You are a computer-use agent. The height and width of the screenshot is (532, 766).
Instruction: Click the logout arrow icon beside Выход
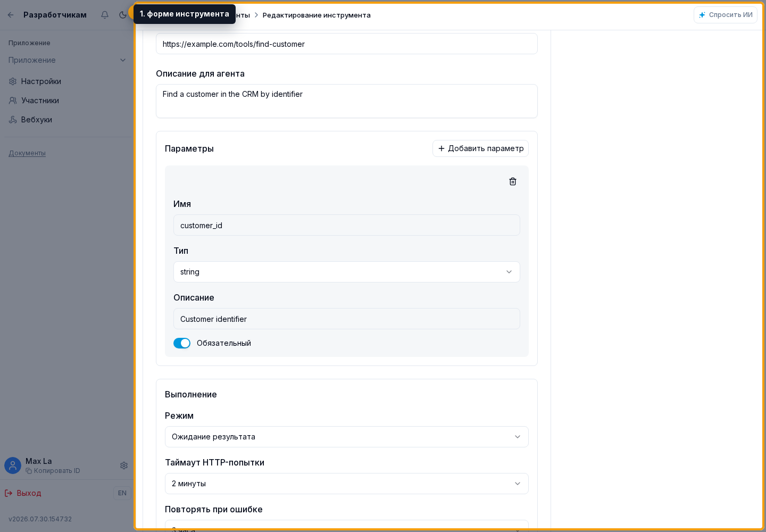pyautogui.click(x=9, y=493)
